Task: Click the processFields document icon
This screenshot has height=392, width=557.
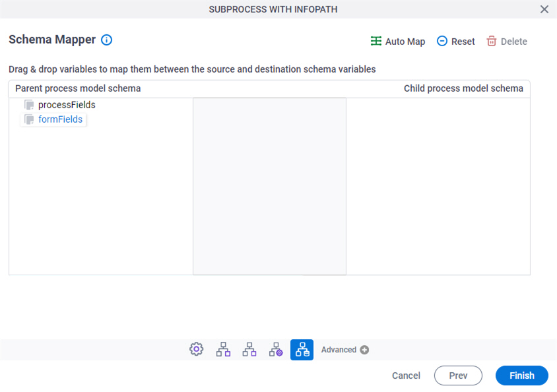Action: (x=29, y=105)
